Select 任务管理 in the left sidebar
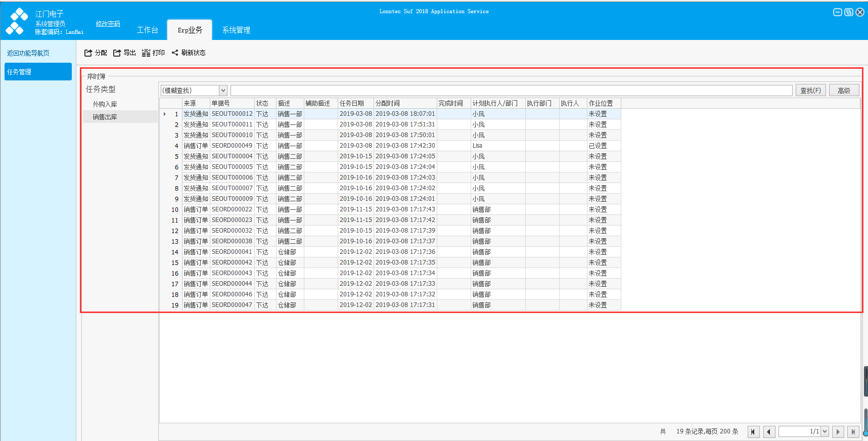The width and height of the screenshot is (868, 441). (38, 72)
